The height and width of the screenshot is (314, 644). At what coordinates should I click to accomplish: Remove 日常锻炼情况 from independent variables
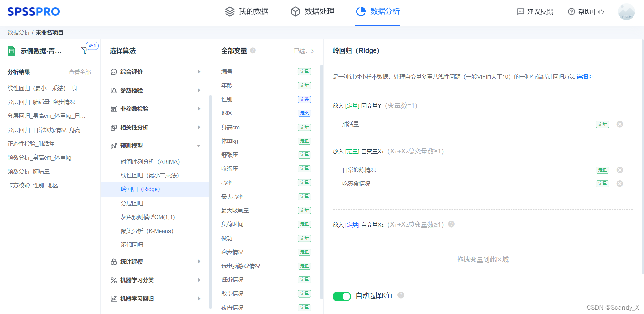(620, 170)
